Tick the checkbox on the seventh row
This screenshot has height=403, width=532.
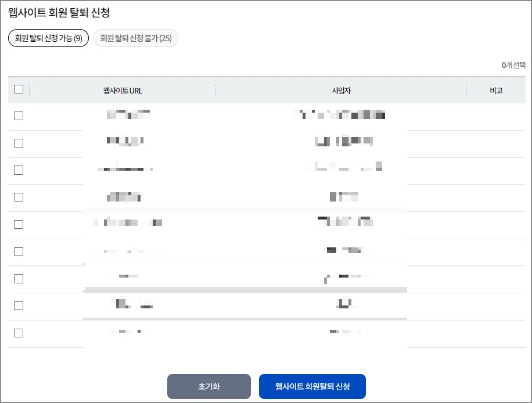point(18,278)
